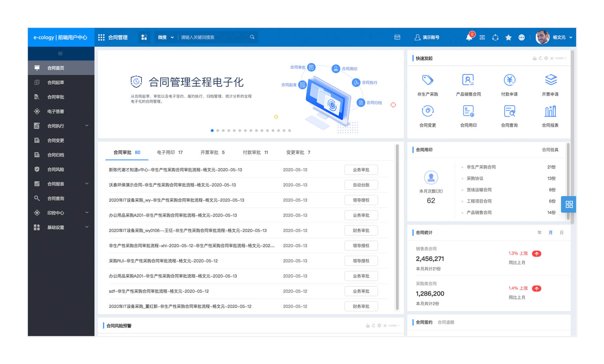Click lock icon in 快速发起 panel header
The image size is (604, 364).
coord(534,58)
